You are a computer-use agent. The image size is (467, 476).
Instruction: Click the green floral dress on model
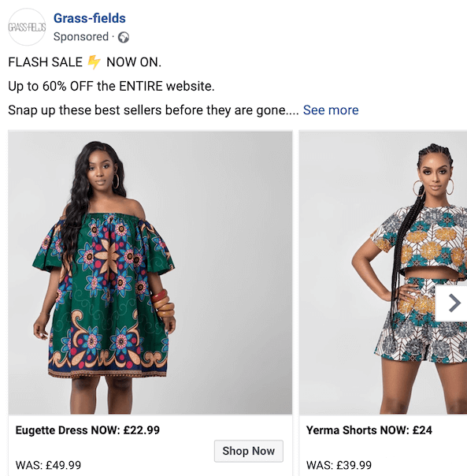point(105,292)
